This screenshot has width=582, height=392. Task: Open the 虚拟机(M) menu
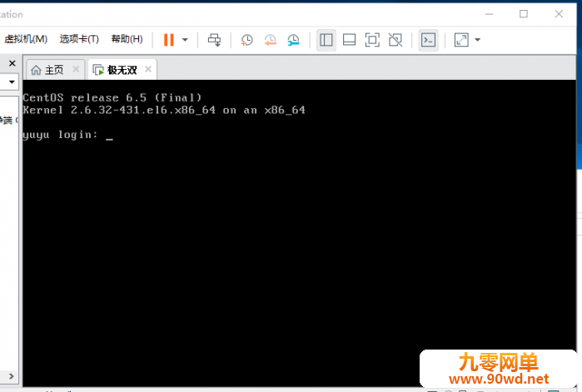(25, 39)
